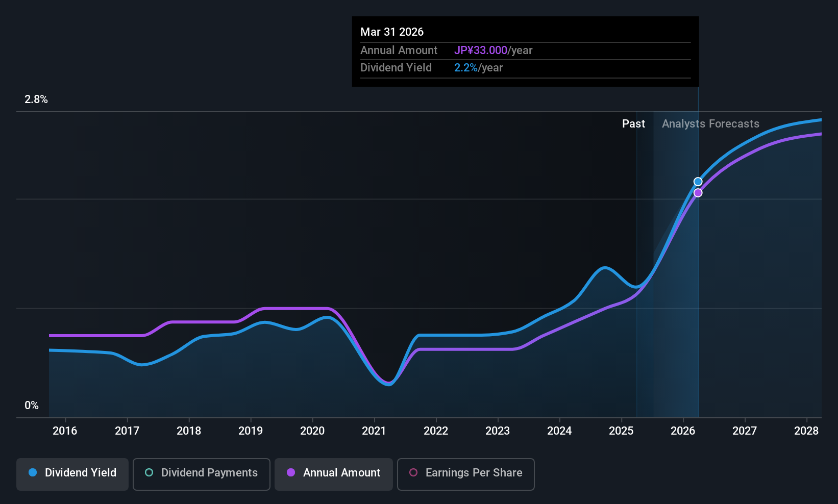Toggle the Dividend Payments legend series
This screenshot has width=838, height=504.
click(202, 474)
